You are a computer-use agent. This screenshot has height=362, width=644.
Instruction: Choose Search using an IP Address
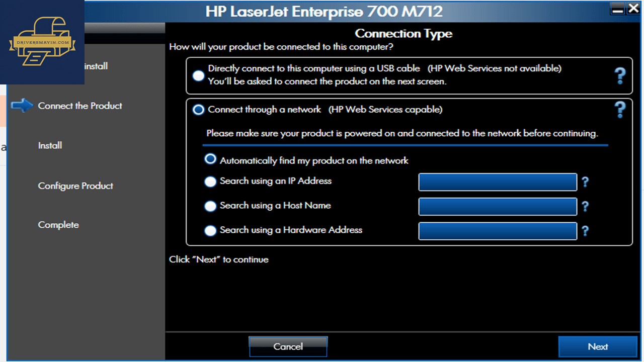coord(210,182)
